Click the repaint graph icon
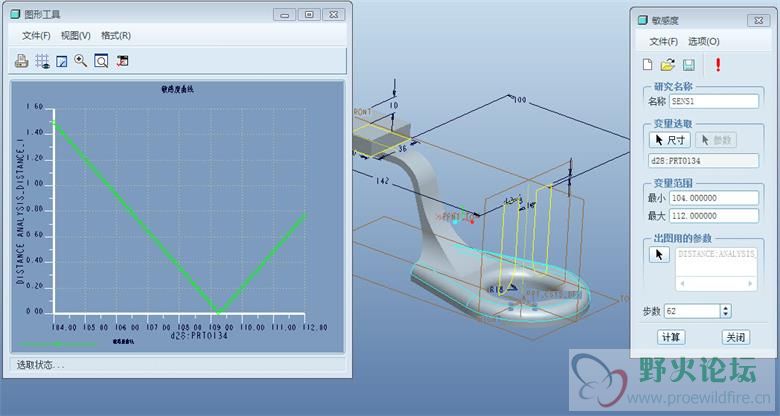Screen dimensions: 780x416 click(x=62, y=61)
